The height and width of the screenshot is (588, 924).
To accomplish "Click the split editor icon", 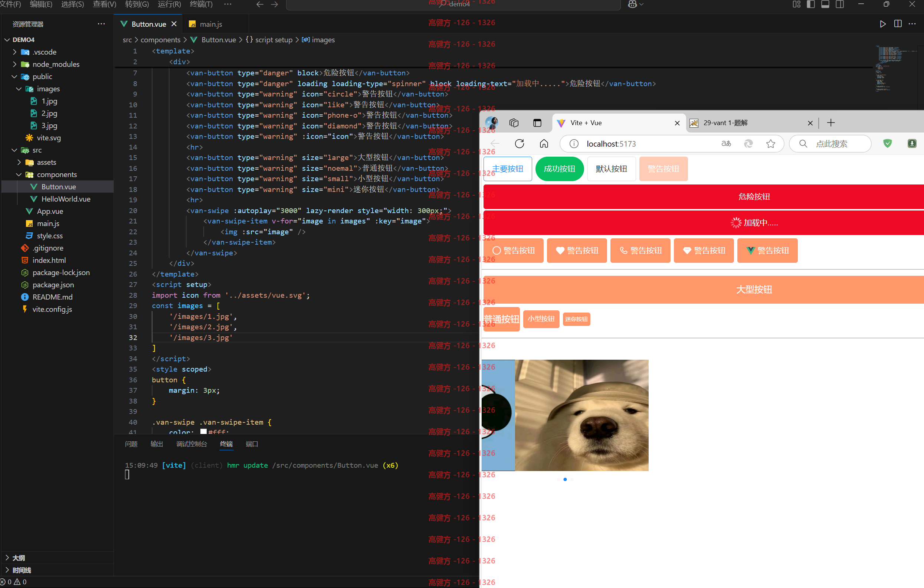I will click(898, 24).
